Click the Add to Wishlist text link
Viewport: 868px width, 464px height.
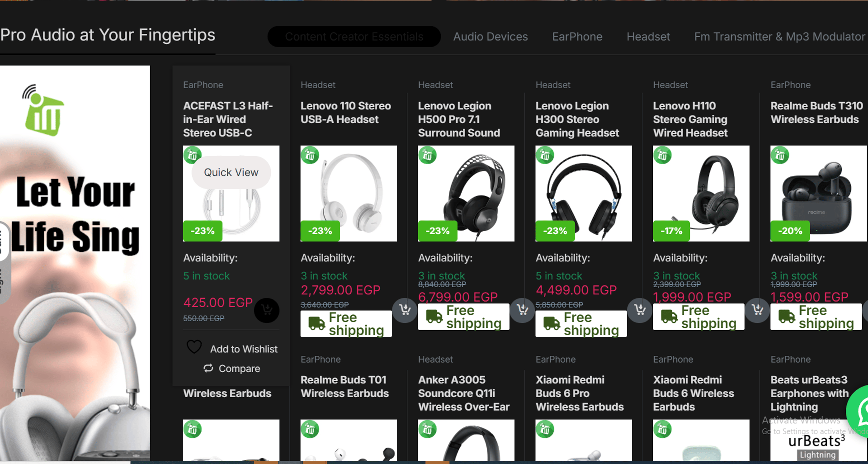click(x=244, y=349)
